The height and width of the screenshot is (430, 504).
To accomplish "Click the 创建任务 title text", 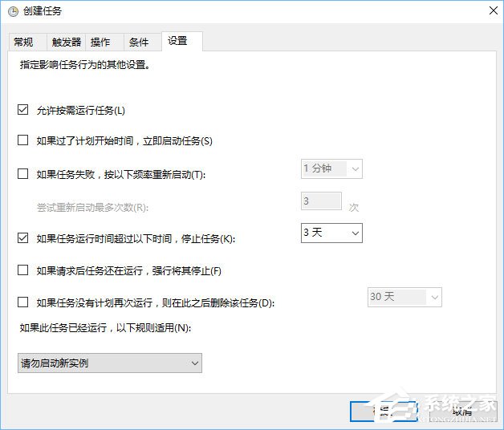I will (x=42, y=11).
